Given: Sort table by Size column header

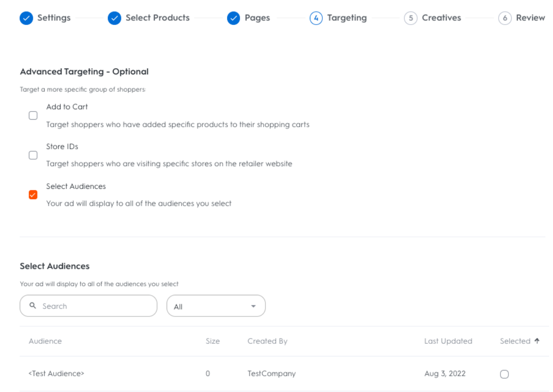Looking at the screenshot, I should pos(213,341).
